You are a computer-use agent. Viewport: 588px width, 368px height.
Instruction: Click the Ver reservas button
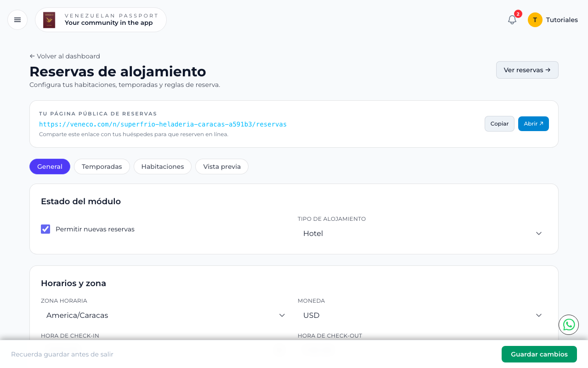coord(527,70)
